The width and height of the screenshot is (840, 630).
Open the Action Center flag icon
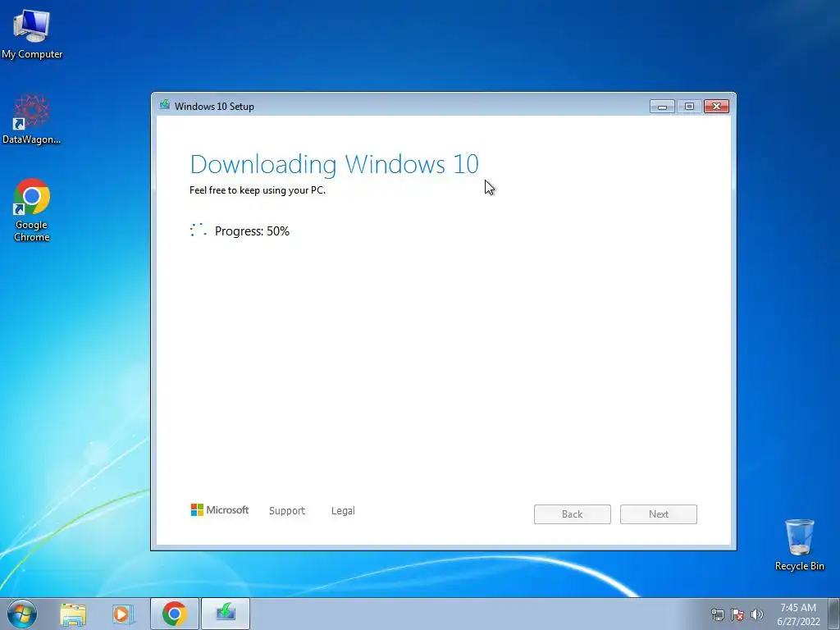click(737, 614)
